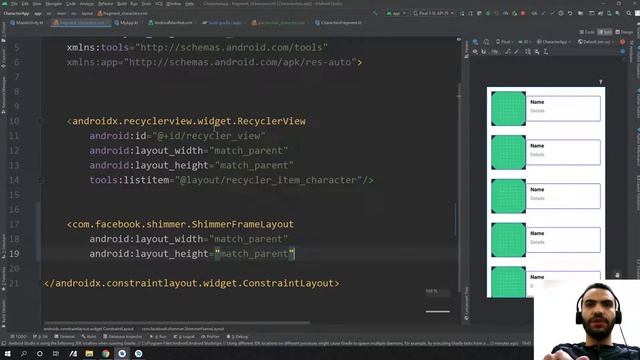This screenshot has height=360, width=640.
Task: Click the ShimmerFrameLayout breadcrumb below the editor
Action: click(182, 329)
